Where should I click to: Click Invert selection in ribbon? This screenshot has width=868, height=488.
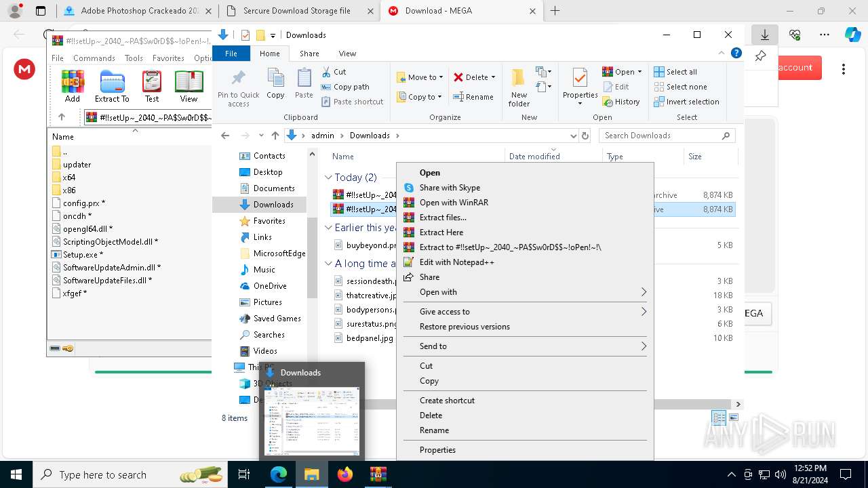click(686, 102)
